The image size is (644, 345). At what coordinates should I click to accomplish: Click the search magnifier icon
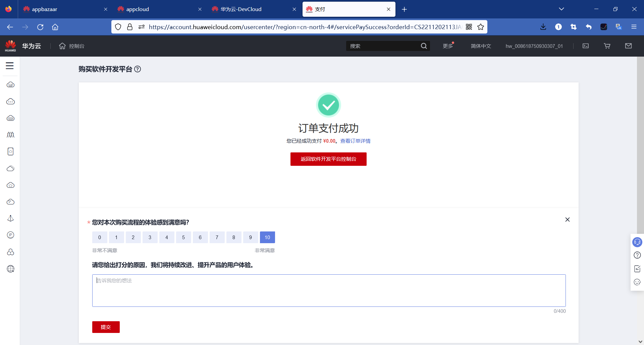pos(424,46)
